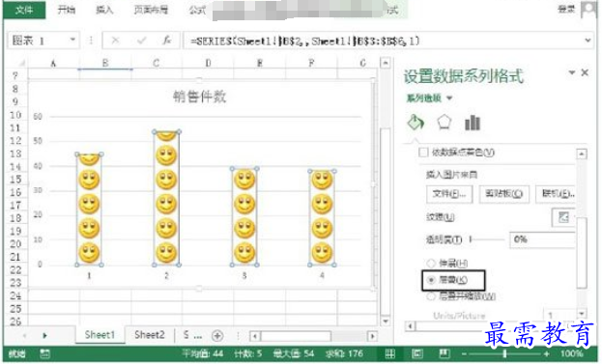Screen dimensions: 602x364
Task: Click the pane scroll down arrow
Action: [x=582, y=314]
